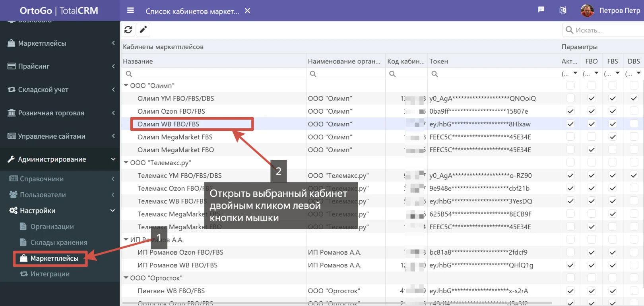Collapse the ООО "Олимп" group
Image resolution: width=644 pixels, height=306 pixels.
126,85
